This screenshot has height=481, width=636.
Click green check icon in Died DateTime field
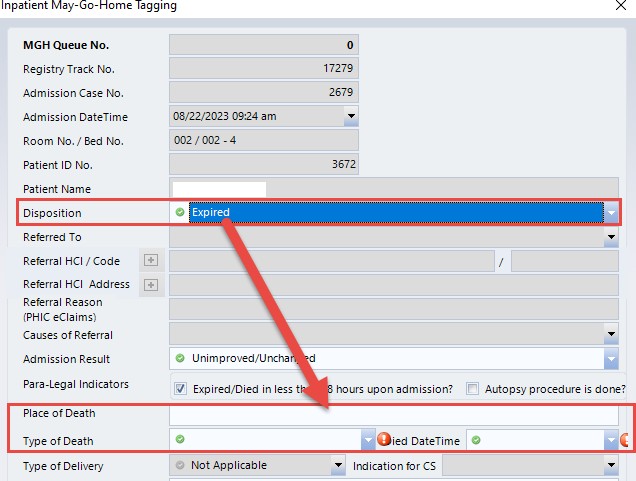pos(477,440)
